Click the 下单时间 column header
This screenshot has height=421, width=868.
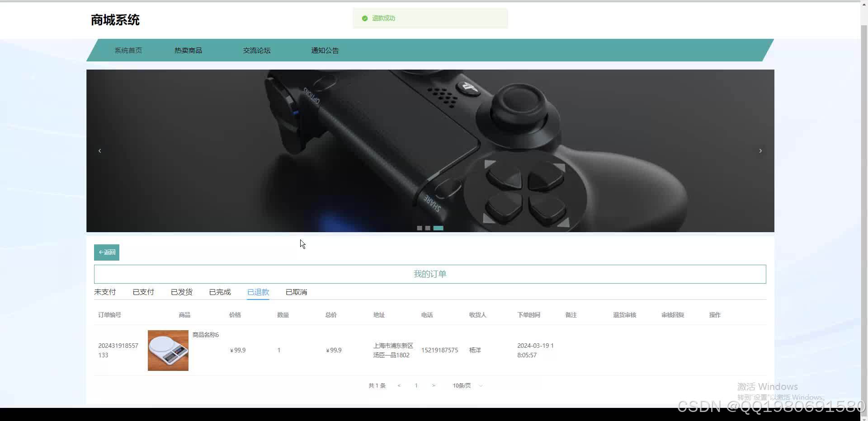(x=529, y=315)
